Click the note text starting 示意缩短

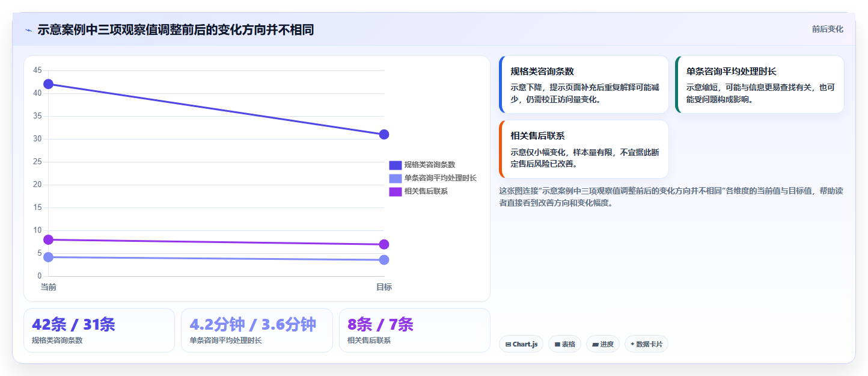(x=760, y=93)
